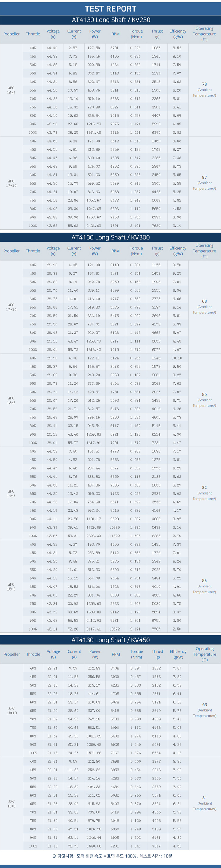Click the Efficiency (g/W) header in KV300 table
Image resolution: width=221 pixels, height=868 pixels.
pos(178,251)
